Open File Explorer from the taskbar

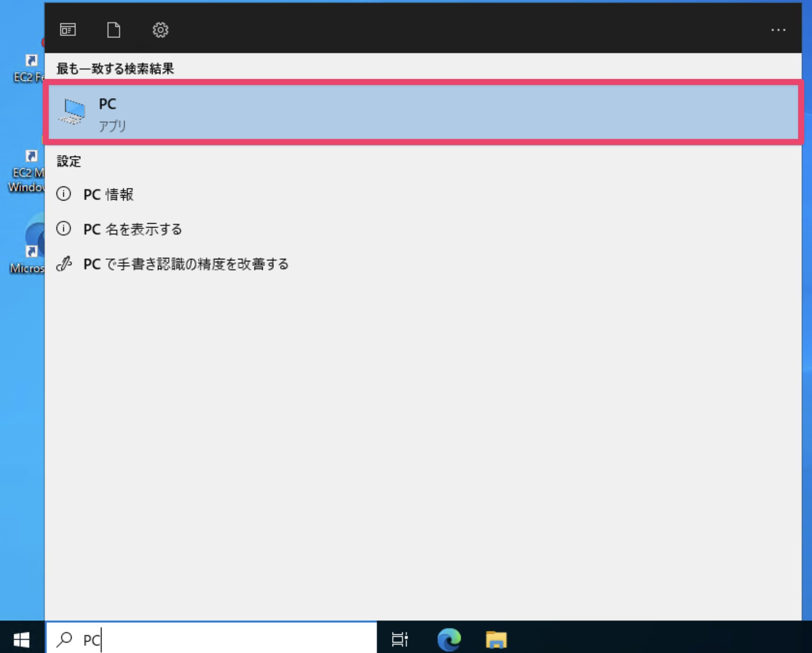(x=496, y=639)
